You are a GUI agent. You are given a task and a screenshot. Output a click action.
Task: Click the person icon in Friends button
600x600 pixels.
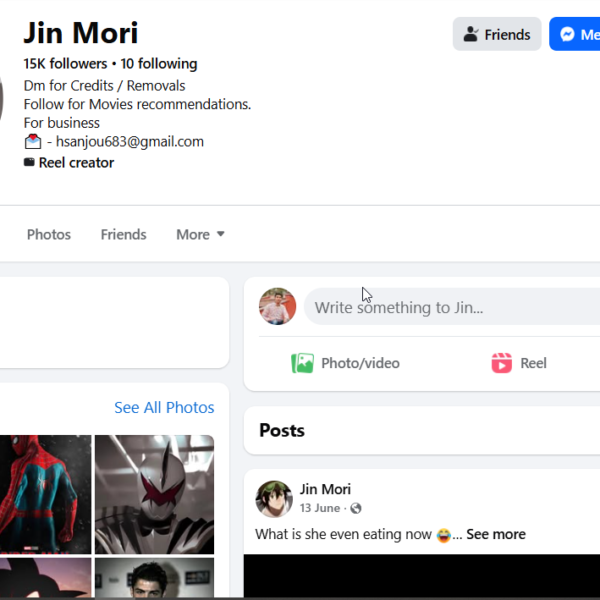471,34
